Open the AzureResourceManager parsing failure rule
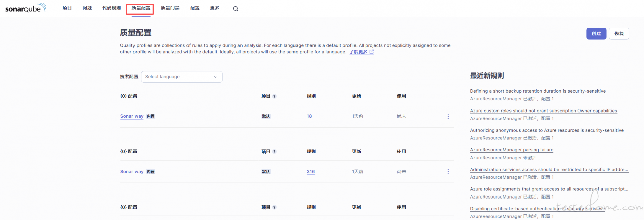The width and height of the screenshot is (644, 220). [512, 150]
